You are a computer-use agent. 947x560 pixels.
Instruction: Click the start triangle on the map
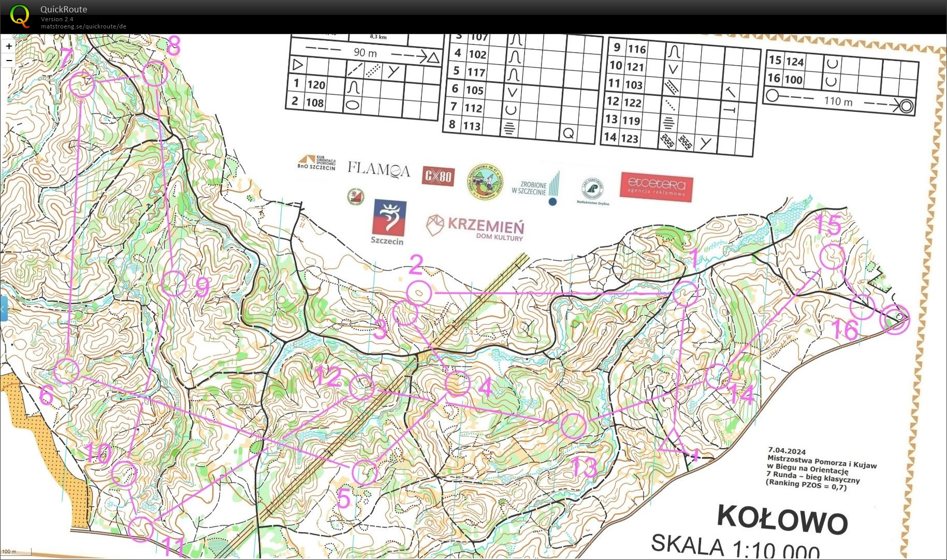pyautogui.click(x=674, y=443)
